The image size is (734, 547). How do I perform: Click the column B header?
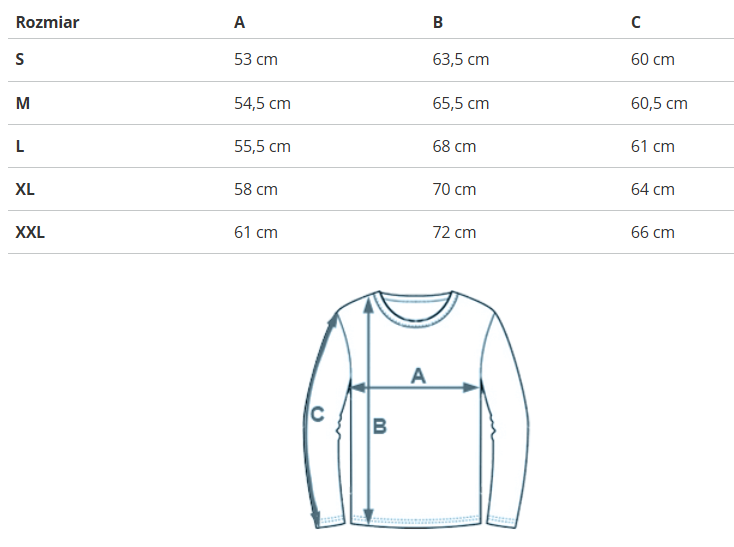pyautogui.click(x=437, y=22)
